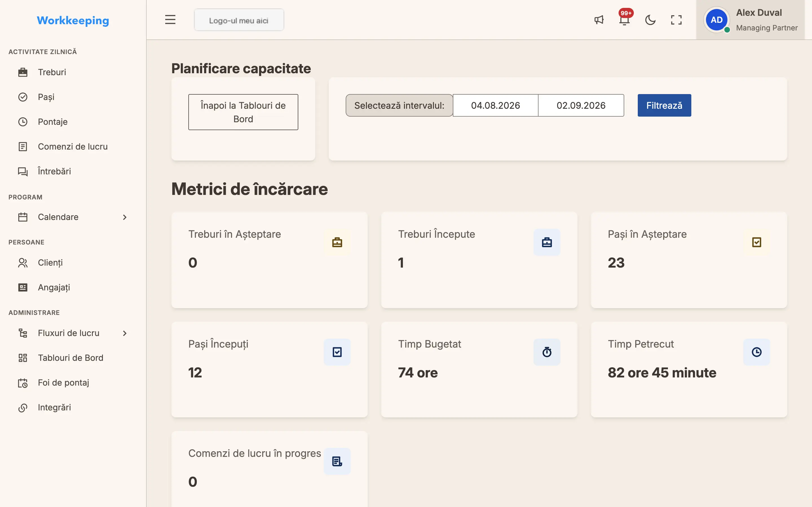
Task: Collapse the sidebar with the hamburger icon
Action: tap(170, 20)
